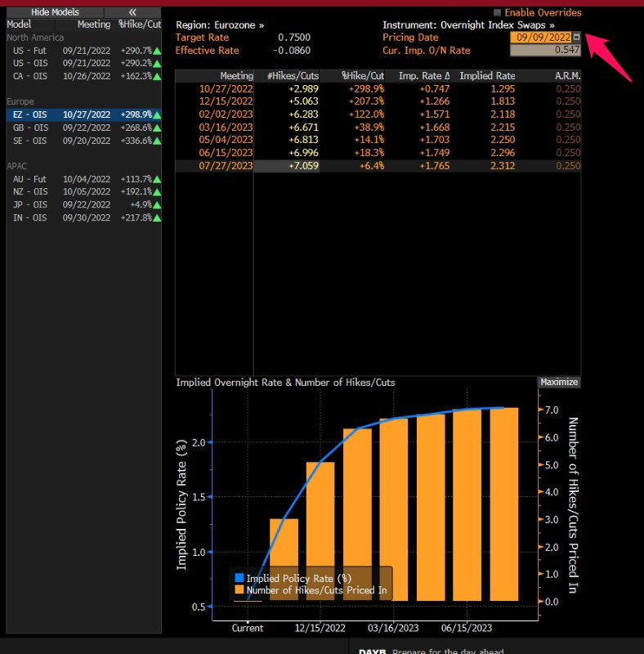Select the SE - OIS model row
This screenshot has width=644, height=654.
pyautogui.click(x=83, y=141)
